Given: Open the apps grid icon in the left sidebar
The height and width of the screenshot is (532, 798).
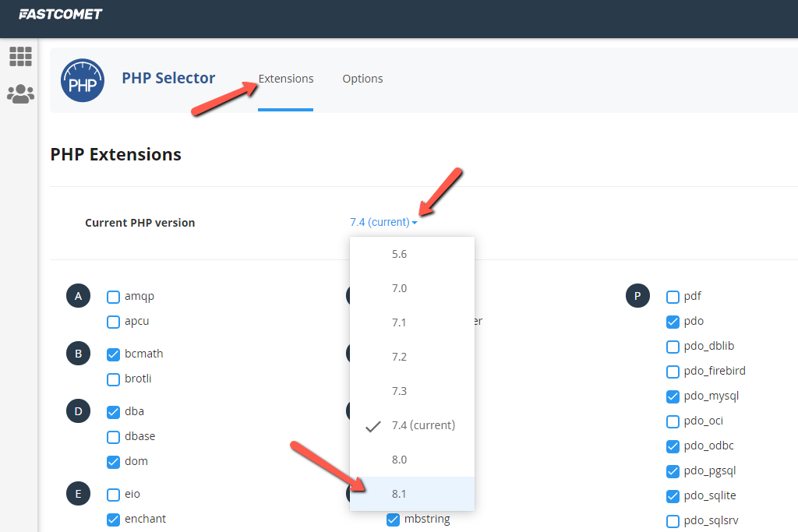Looking at the screenshot, I should click(20, 56).
